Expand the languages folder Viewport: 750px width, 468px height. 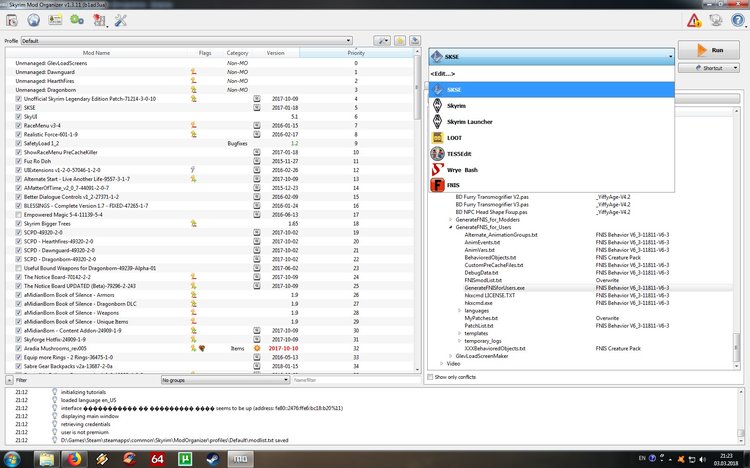click(x=460, y=311)
